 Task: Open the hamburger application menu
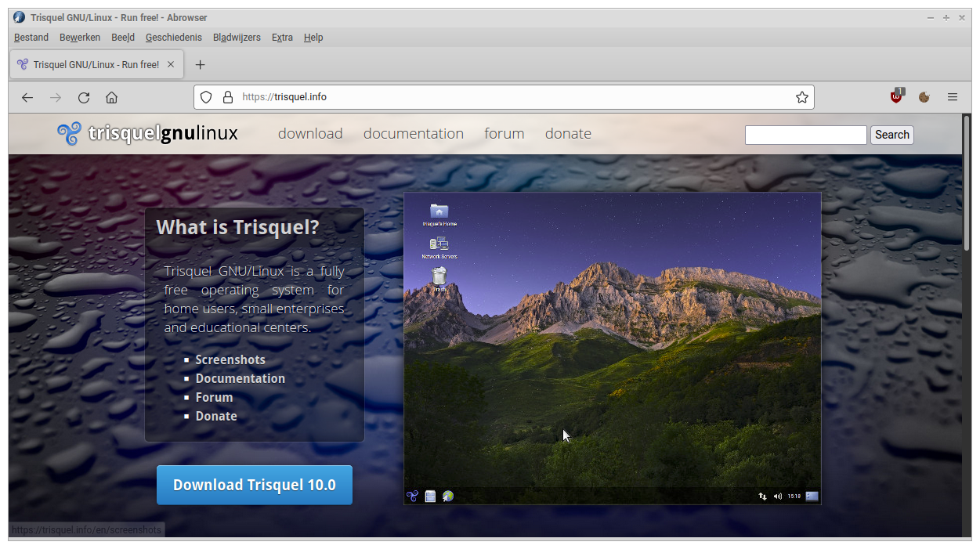(x=953, y=97)
